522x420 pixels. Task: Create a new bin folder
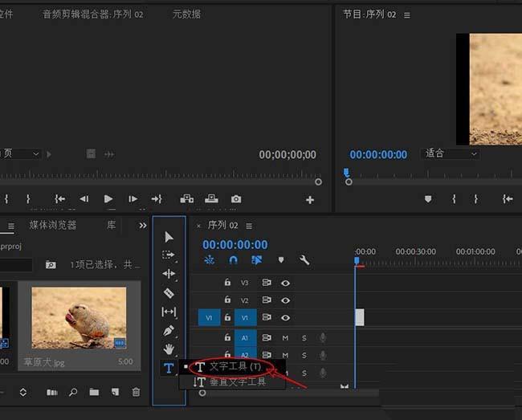[x=94, y=393]
